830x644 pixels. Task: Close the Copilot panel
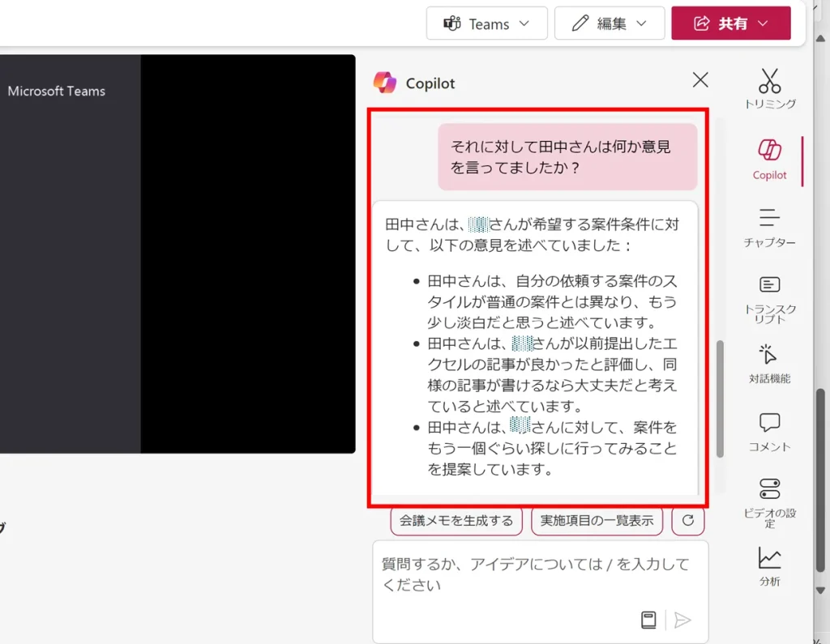[700, 79]
